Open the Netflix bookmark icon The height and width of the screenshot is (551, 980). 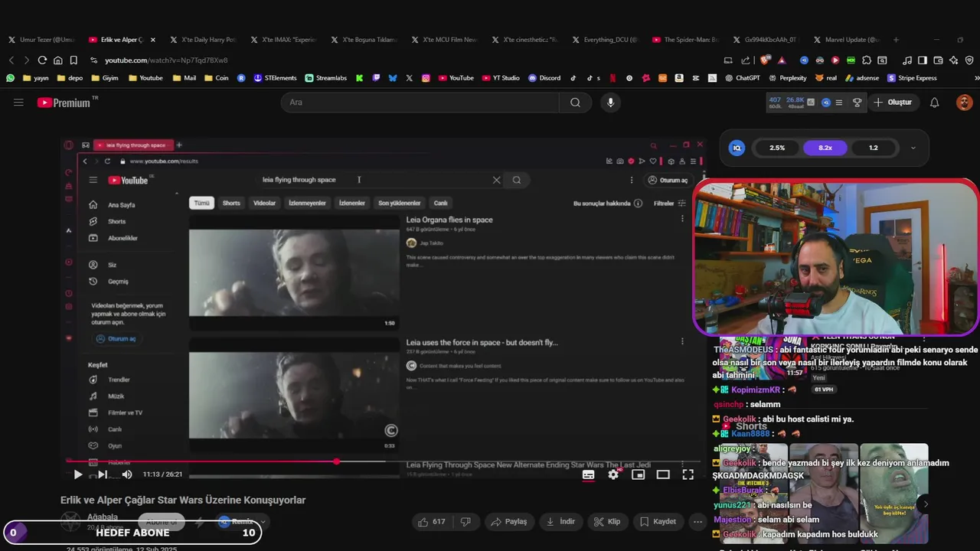pos(611,78)
